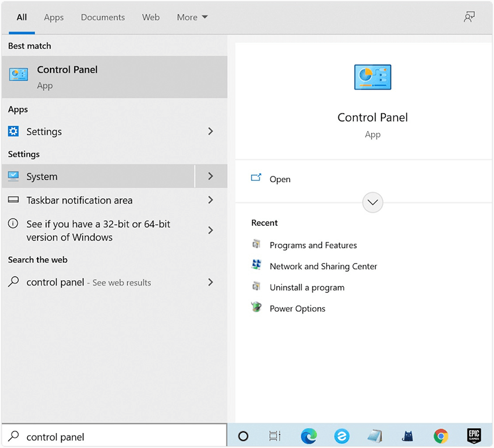Select 'See if you have a 32-bit or 64-bit' result
The width and height of the screenshot is (494, 448).
[98, 230]
